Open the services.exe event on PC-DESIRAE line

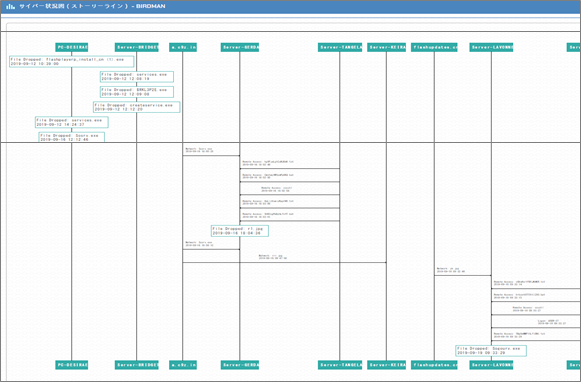[72, 122]
